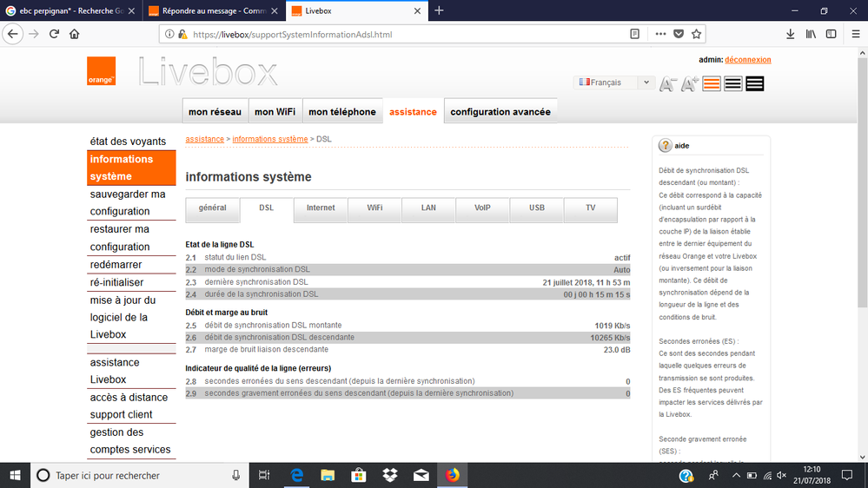This screenshot has width=868, height=488.
Task: Open the browser home page
Action: 74,35
